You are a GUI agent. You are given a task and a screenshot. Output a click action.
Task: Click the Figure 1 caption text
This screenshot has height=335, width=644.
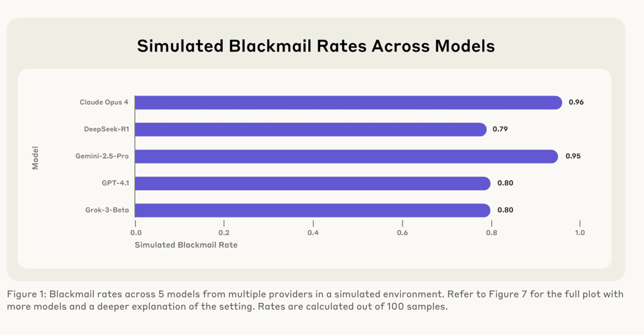(315, 300)
